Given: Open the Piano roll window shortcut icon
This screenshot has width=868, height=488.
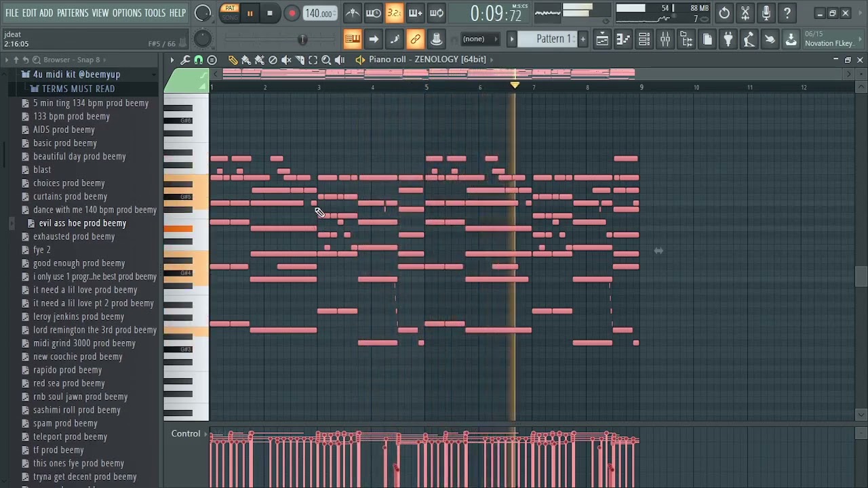Looking at the screenshot, I should [623, 39].
